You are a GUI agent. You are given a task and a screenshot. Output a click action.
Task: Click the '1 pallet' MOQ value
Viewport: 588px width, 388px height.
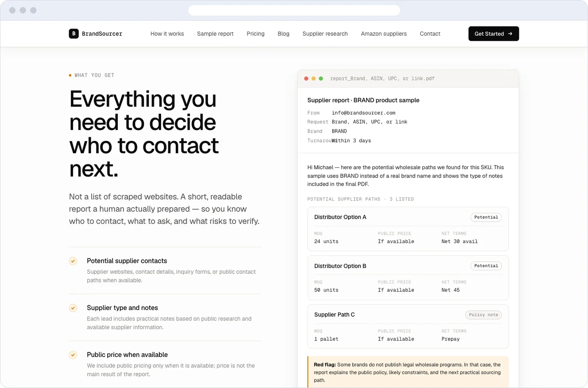pos(326,339)
